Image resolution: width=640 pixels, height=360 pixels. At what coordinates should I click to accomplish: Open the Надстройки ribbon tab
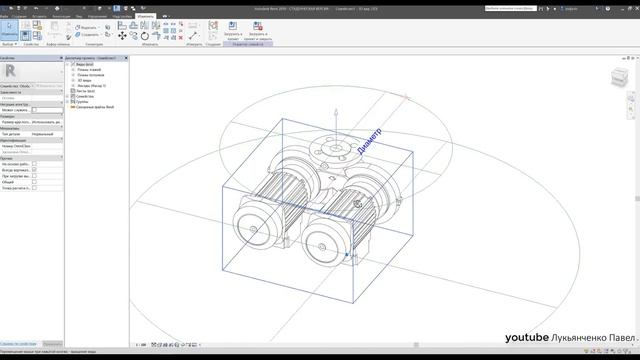tap(122, 16)
